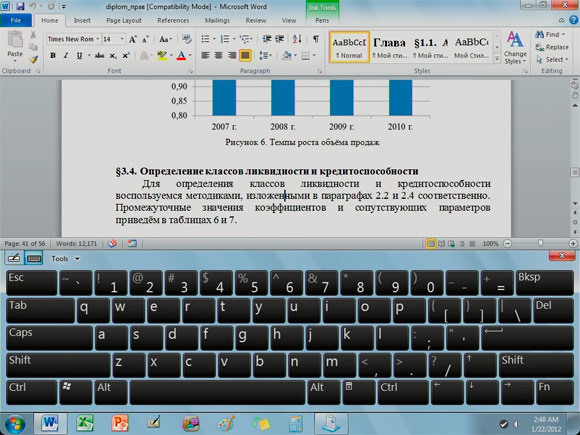Apply text highlight color
The width and height of the screenshot is (580, 435).
(162, 55)
